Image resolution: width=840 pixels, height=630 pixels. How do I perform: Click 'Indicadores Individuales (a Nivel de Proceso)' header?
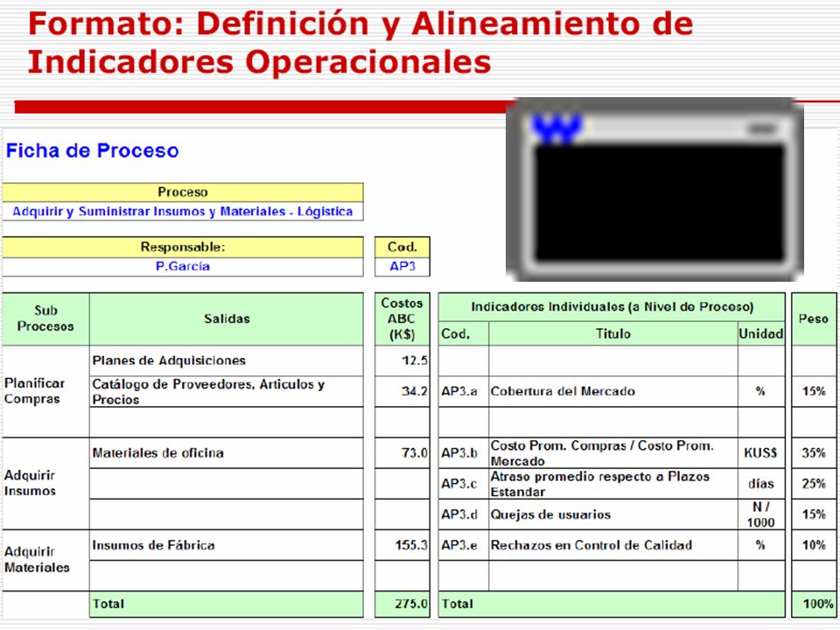click(612, 307)
